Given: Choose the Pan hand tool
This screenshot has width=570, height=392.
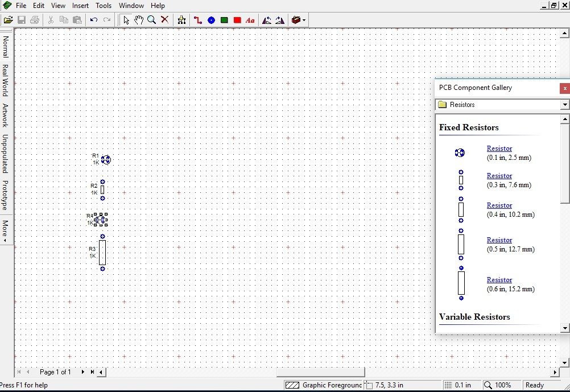Looking at the screenshot, I should (x=138, y=20).
